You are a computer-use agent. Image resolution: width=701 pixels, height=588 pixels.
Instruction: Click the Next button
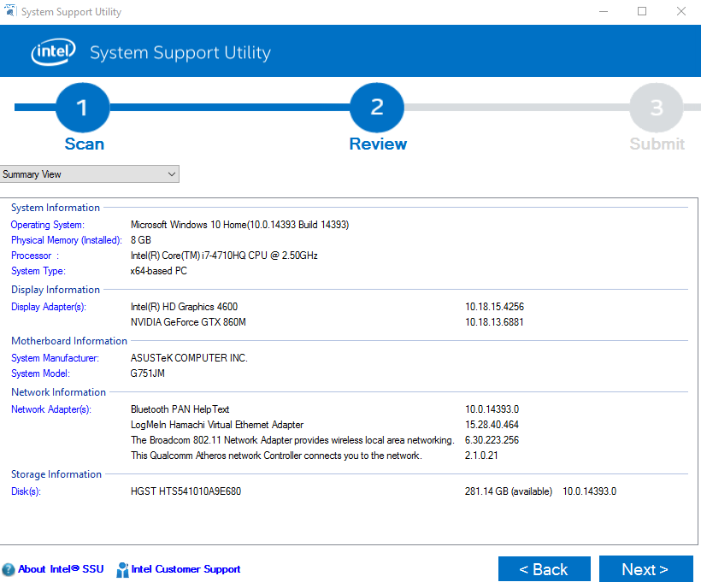tap(646, 569)
